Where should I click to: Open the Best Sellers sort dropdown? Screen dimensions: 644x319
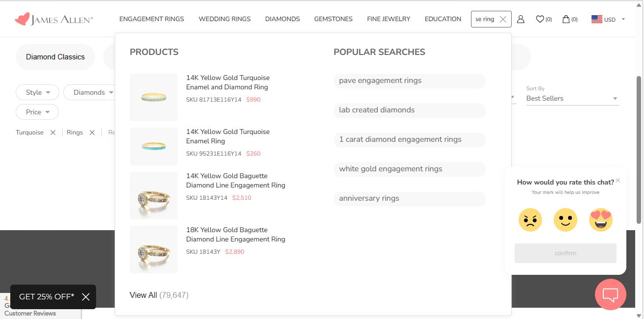click(x=572, y=98)
